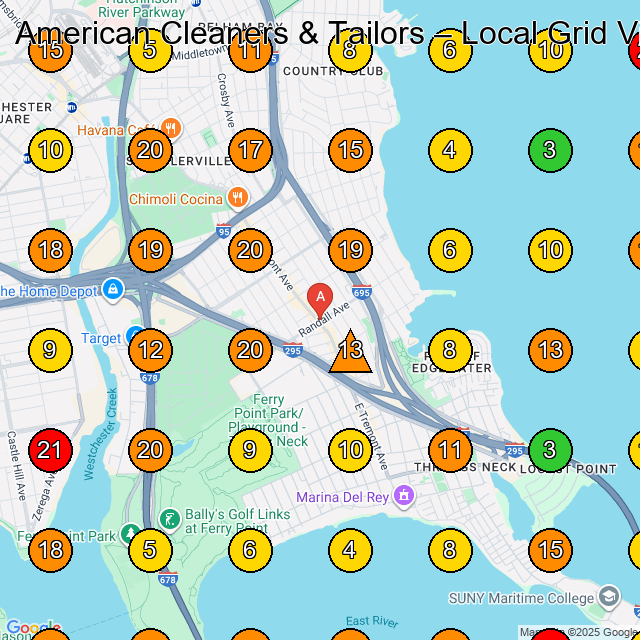Image resolution: width=640 pixels, height=640 pixels.
Task: Click the red 21 rank marker
Action: [x=50, y=450]
